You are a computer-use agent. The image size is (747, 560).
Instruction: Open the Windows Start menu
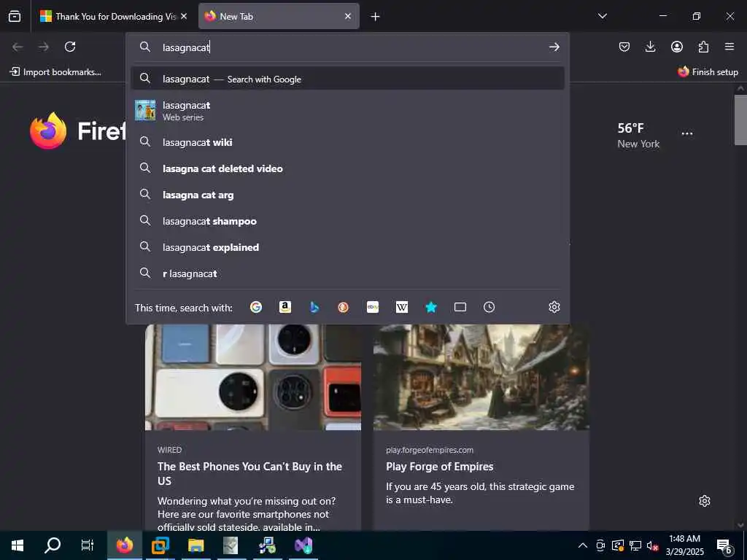18,545
